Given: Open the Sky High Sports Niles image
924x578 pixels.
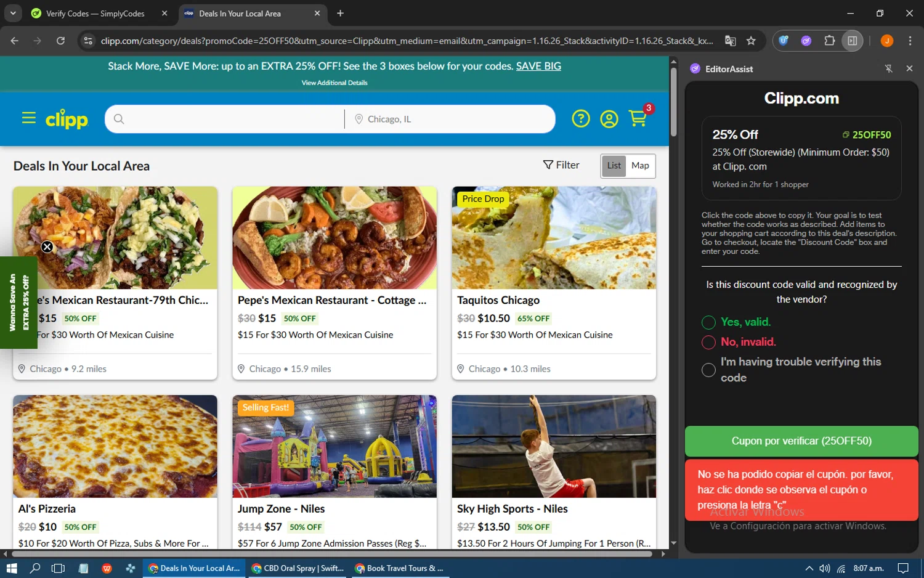Looking at the screenshot, I should (554, 446).
